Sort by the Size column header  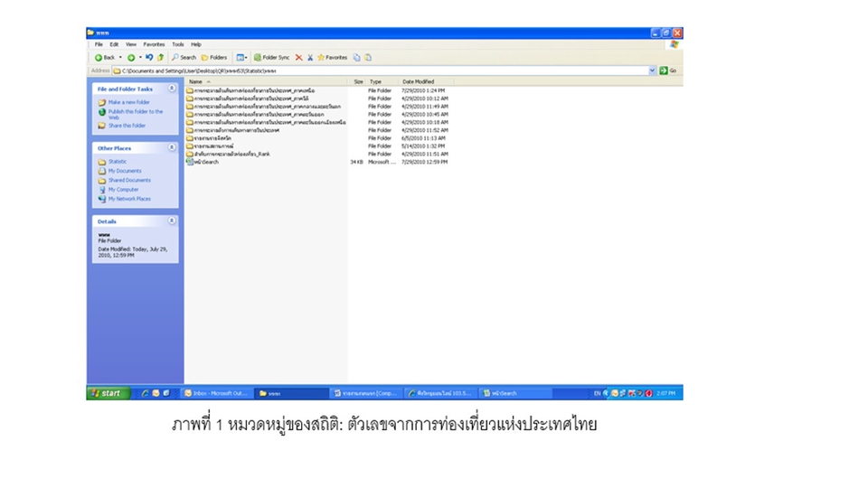click(358, 82)
